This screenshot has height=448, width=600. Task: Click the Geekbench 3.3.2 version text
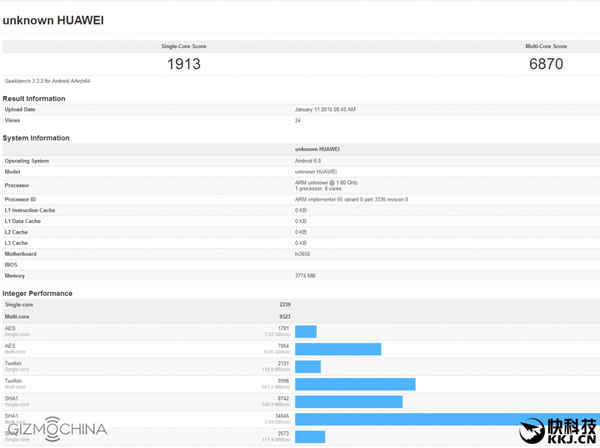(46, 80)
